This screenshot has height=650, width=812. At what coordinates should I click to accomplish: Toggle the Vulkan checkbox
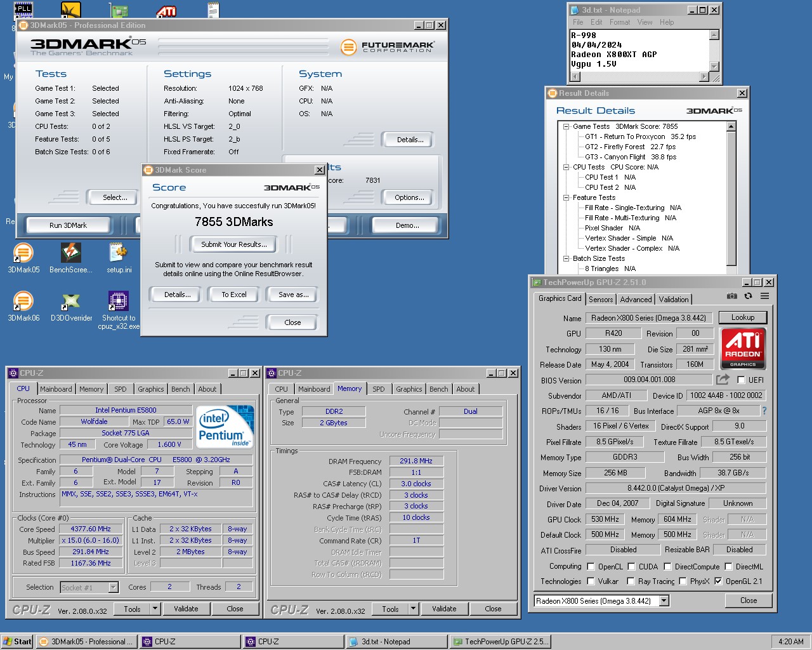591,581
